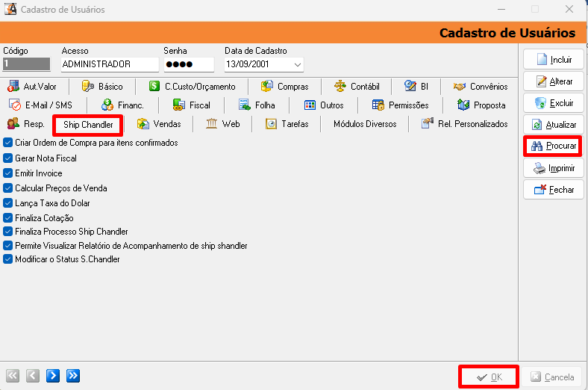Click the E-Mail / SMS envelope icon
Screen dimensions: 588x390
[x=15, y=105]
